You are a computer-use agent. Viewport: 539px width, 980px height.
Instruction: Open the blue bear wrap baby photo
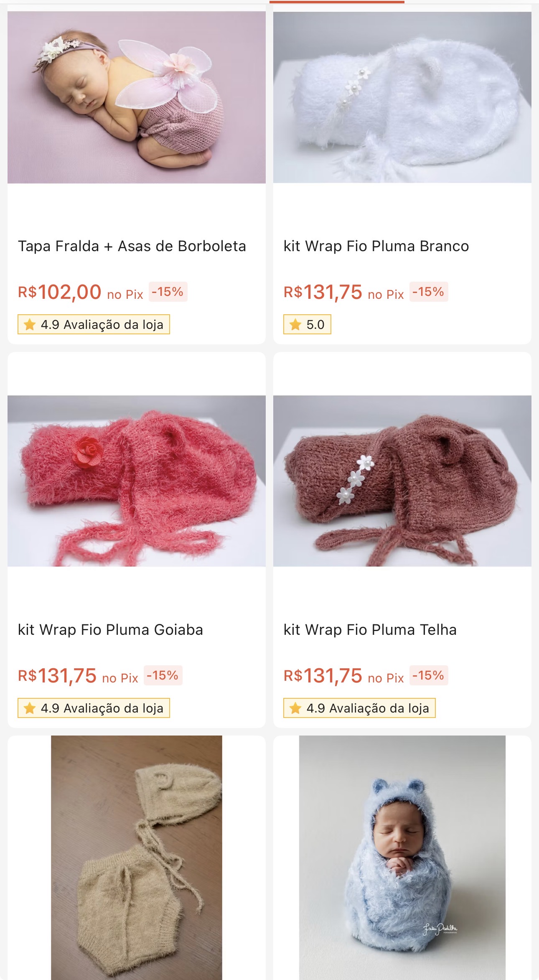[402, 858]
